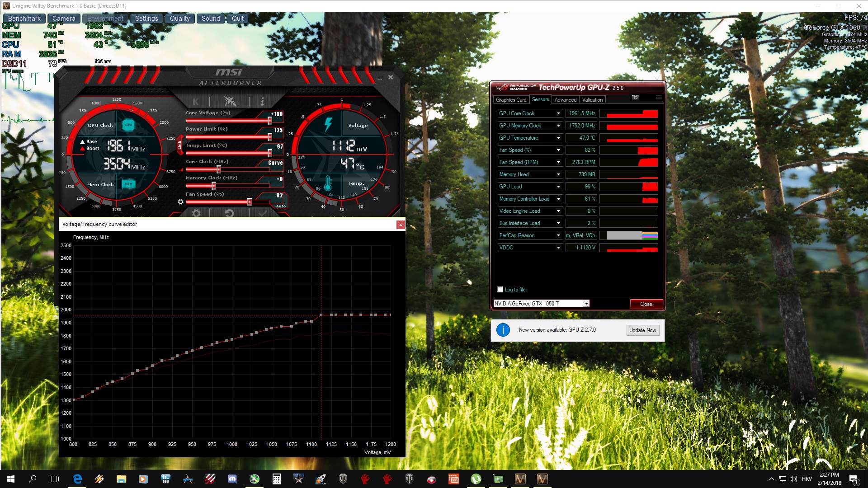This screenshot has height=488, width=868.
Task: Open Windows Start menu
Action: [11, 479]
